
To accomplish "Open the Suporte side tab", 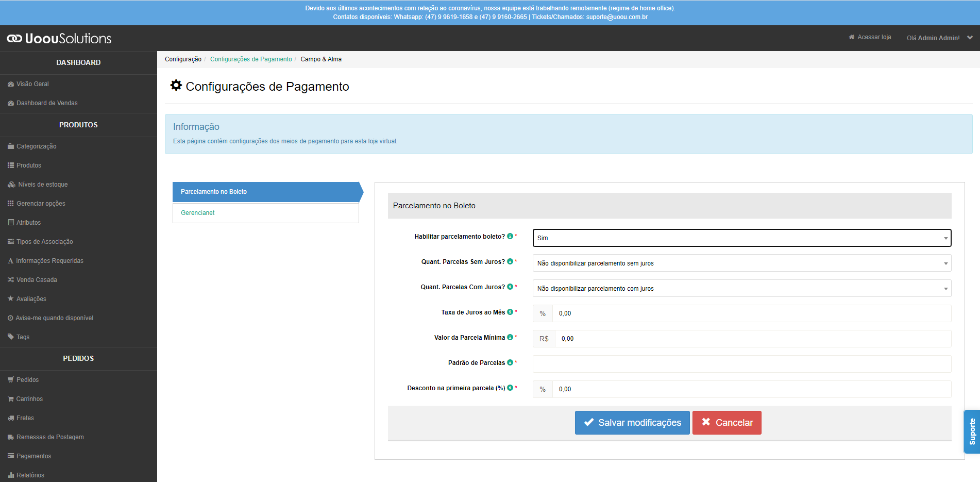I will click(x=972, y=432).
